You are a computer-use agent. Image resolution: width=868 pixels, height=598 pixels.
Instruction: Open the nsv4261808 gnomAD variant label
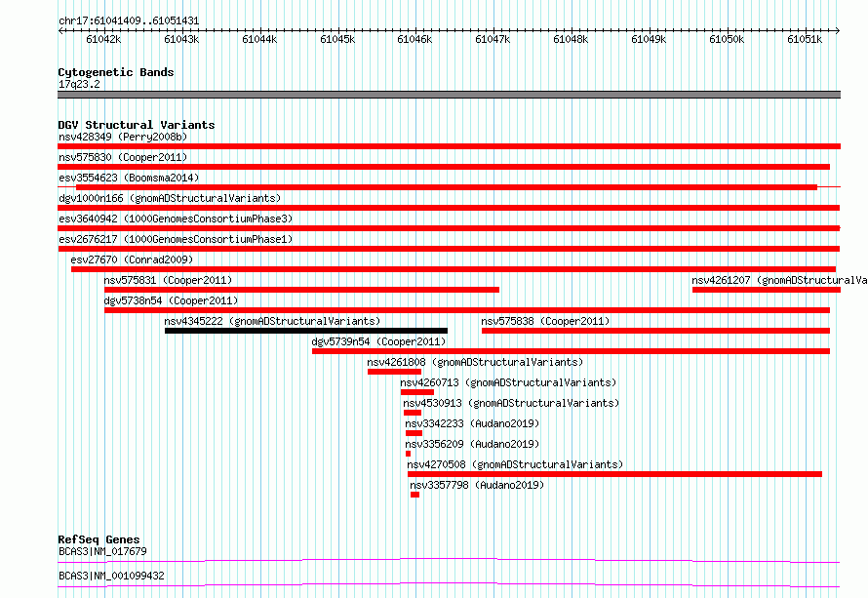click(x=475, y=362)
